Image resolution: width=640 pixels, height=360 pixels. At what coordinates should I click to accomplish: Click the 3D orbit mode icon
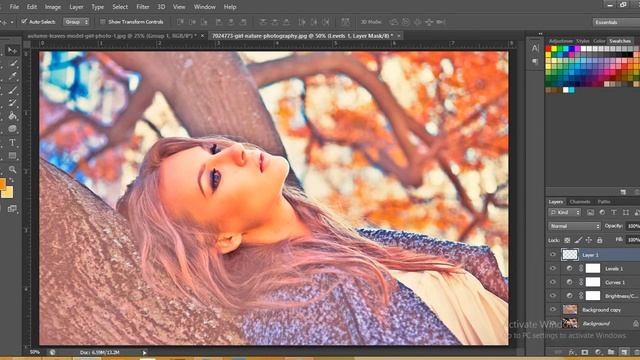click(393, 22)
